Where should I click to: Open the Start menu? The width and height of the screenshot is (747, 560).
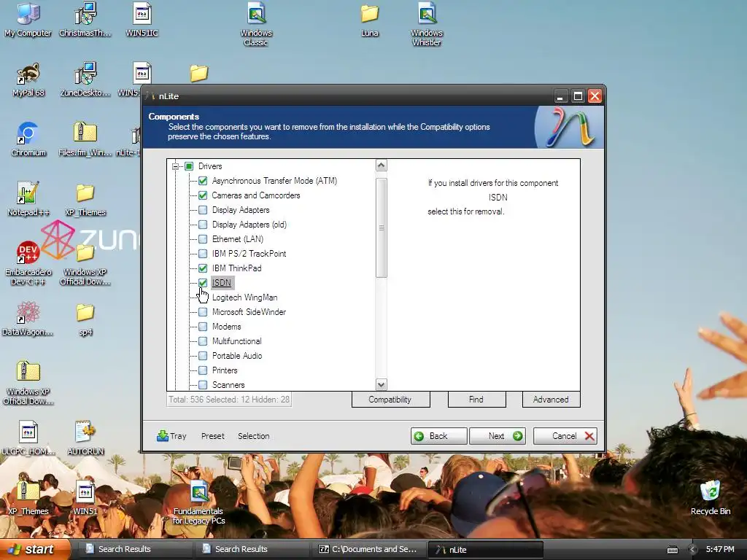34,550
